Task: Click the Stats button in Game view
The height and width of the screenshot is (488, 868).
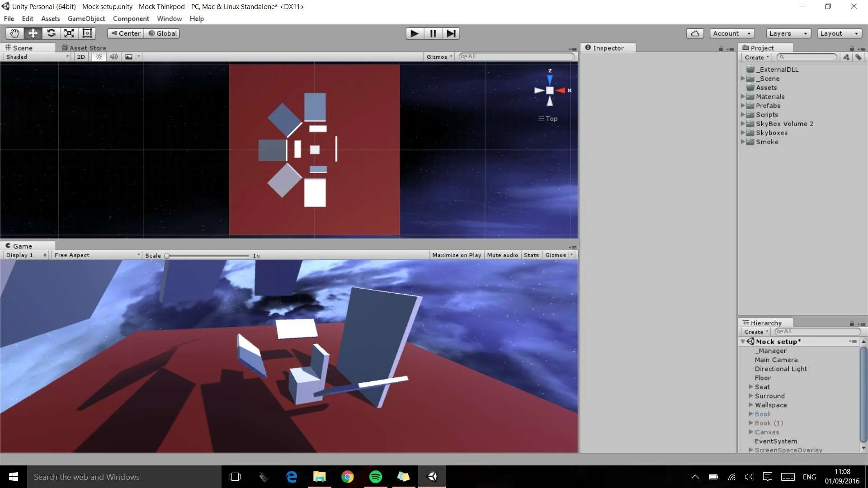Action: [531, 255]
